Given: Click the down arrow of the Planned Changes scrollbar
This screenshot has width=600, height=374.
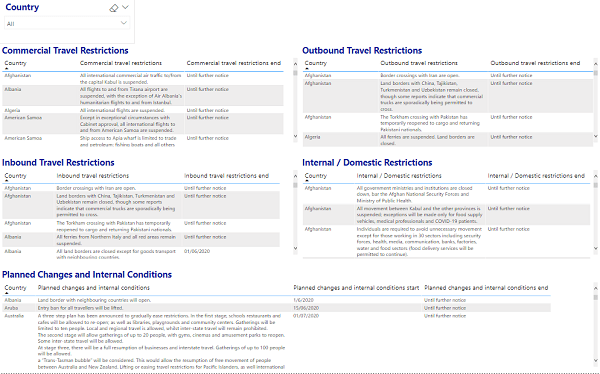Looking at the screenshot, I should [595, 360].
